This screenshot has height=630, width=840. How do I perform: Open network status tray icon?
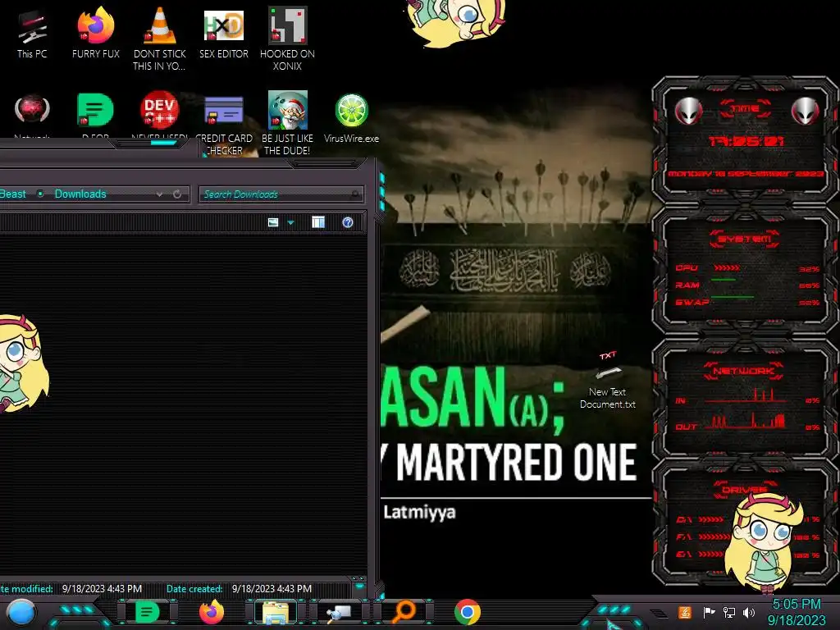point(729,612)
